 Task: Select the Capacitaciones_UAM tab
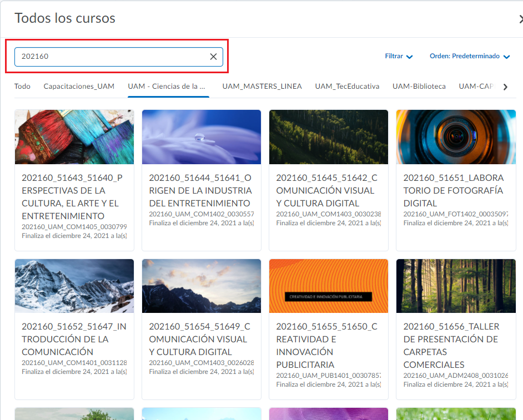pos(79,87)
